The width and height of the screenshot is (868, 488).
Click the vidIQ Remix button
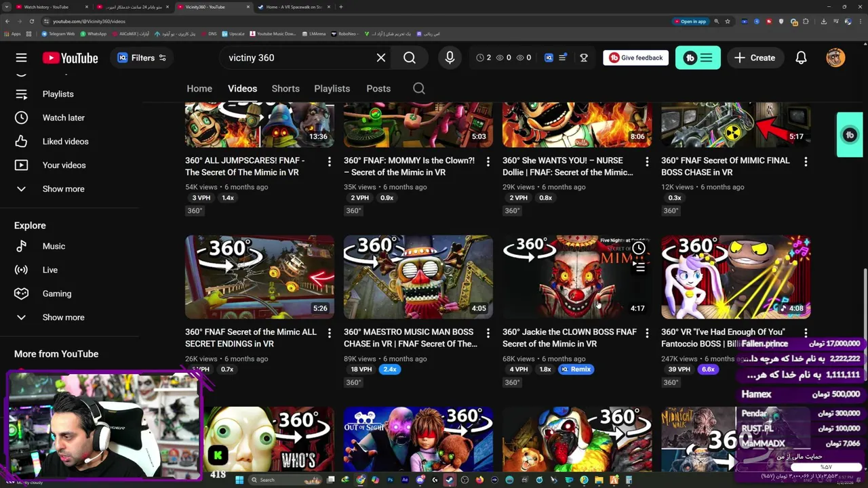[576, 369]
